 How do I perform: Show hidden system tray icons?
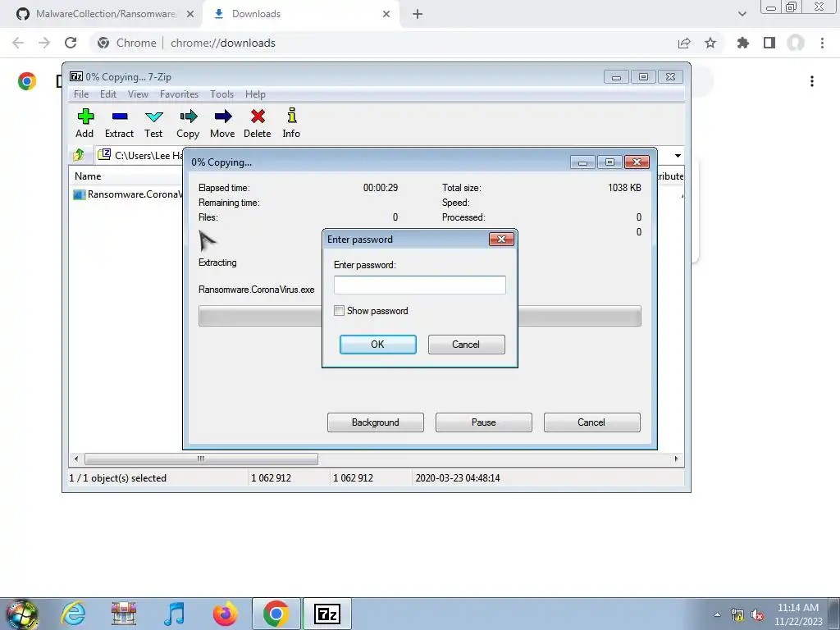(x=717, y=614)
